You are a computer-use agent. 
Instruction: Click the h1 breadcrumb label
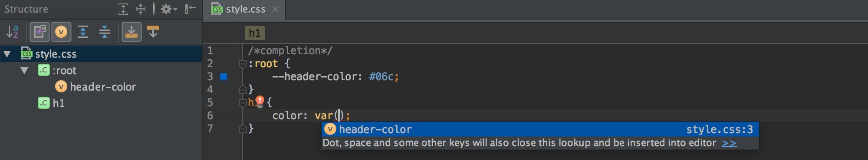(x=255, y=33)
